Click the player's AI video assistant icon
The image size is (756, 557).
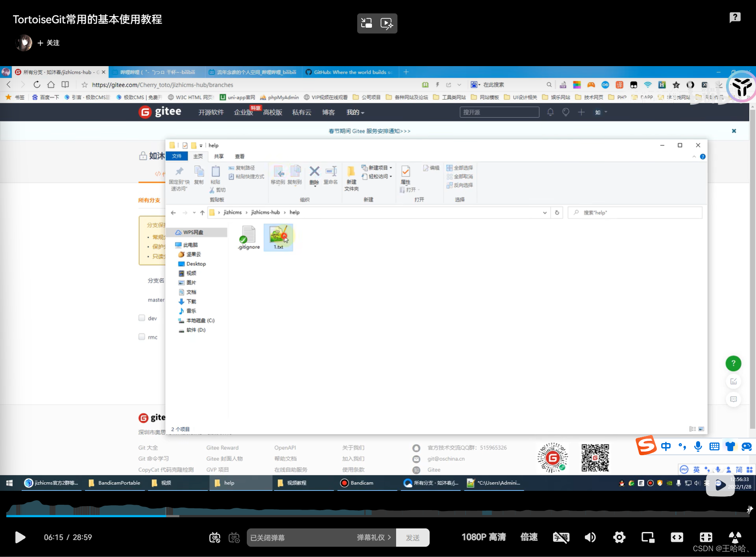tap(387, 23)
